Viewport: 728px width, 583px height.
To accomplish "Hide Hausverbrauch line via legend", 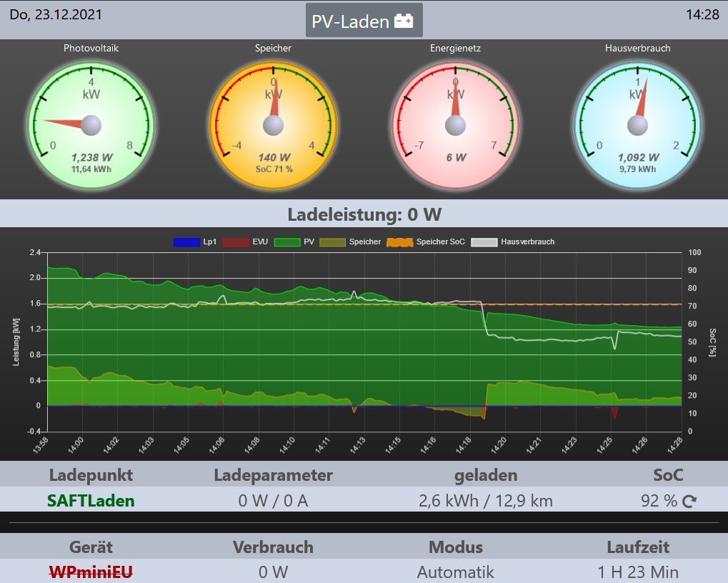I will pos(512,241).
